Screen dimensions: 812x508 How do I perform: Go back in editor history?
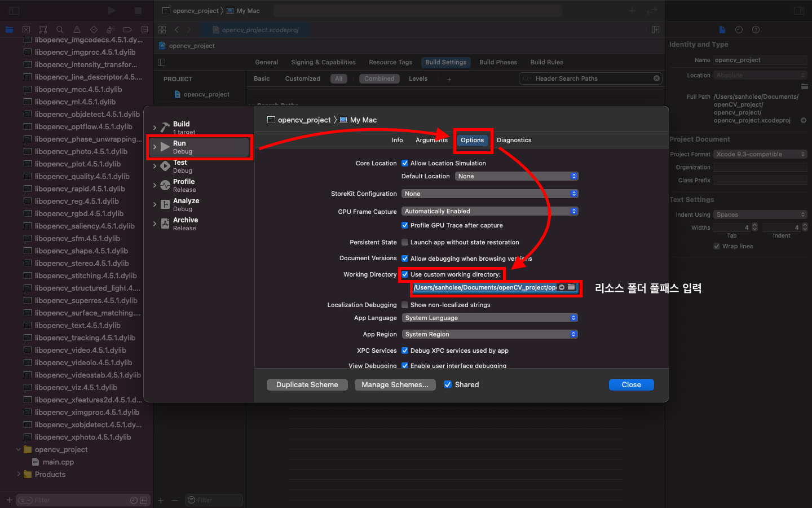pos(176,29)
